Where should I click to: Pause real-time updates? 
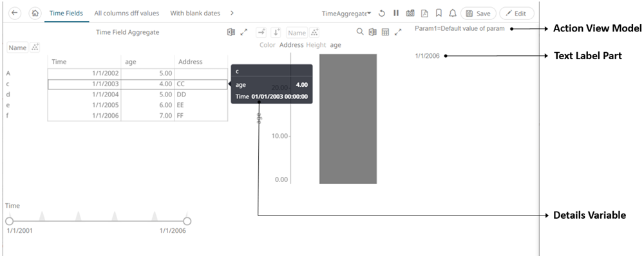[396, 13]
